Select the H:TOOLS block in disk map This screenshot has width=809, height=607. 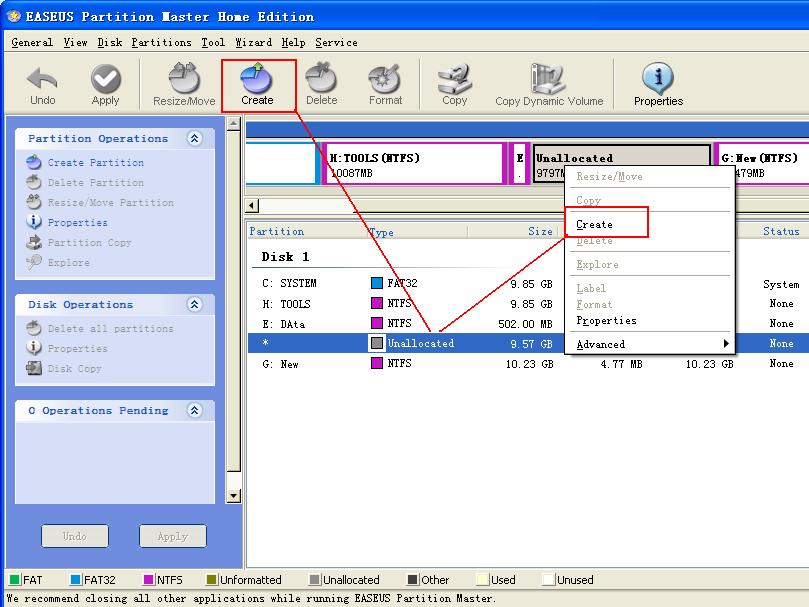pyautogui.click(x=414, y=164)
